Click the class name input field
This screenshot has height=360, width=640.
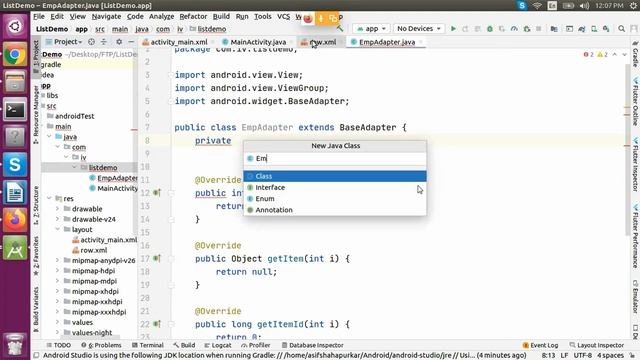pyautogui.click(x=335, y=158)
